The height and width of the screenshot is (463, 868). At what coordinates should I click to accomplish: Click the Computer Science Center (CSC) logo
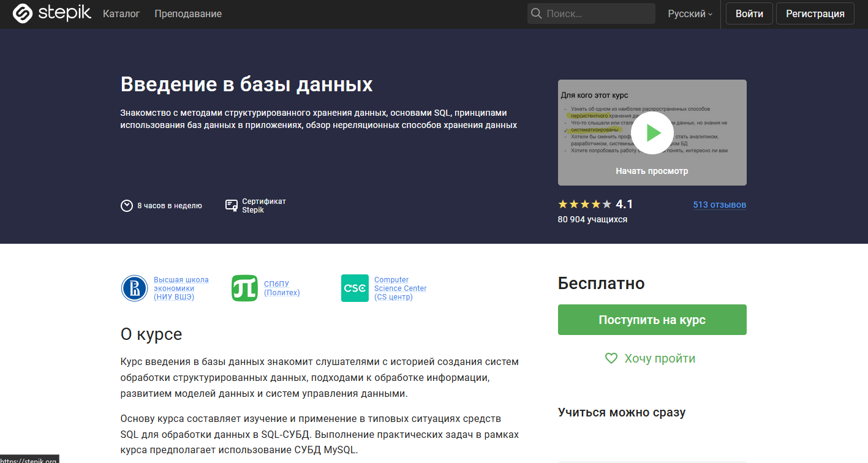pyautogui.click(x=355, y=288)
